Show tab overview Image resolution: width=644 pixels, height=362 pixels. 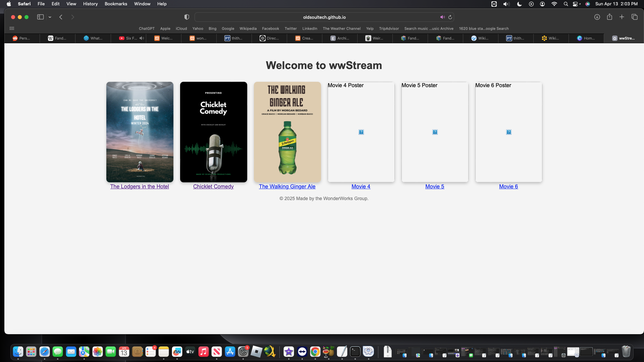point(634,17)
